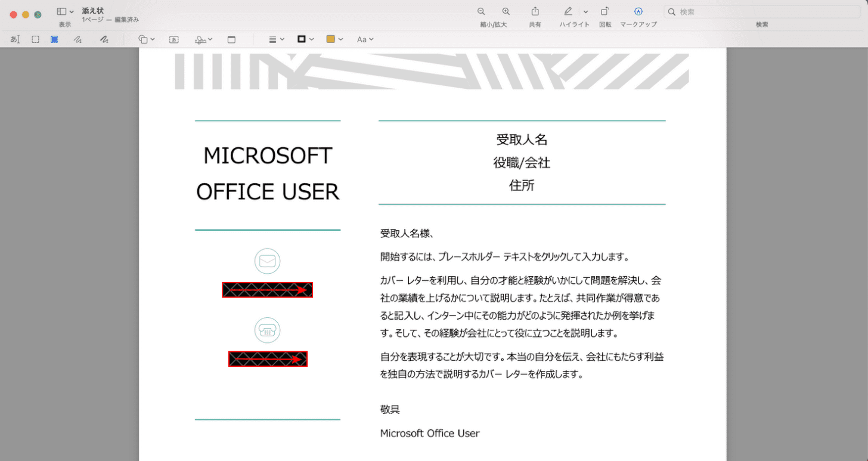
Task: Open the Aa text style dropdown
Action: click(x=365, y=39)
